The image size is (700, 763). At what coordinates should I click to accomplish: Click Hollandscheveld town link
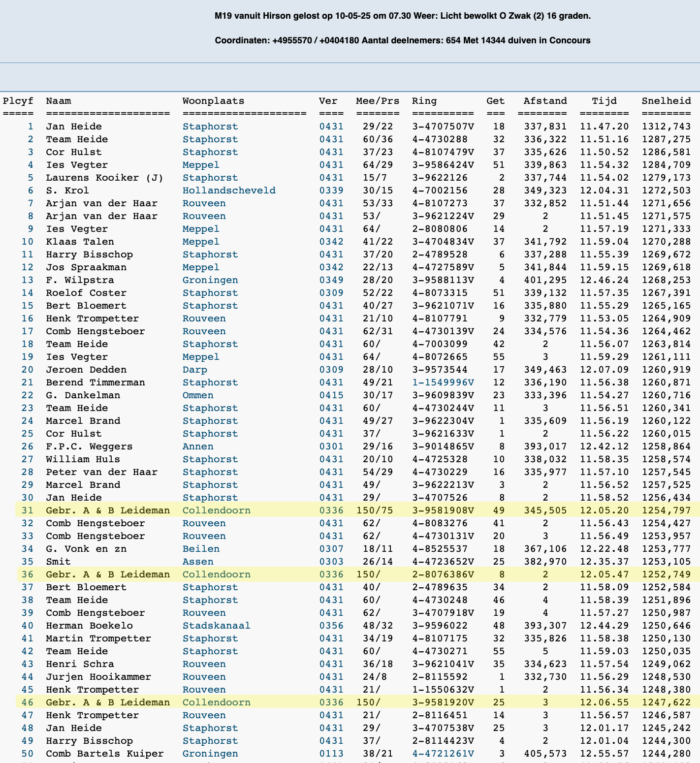point(229,191)
